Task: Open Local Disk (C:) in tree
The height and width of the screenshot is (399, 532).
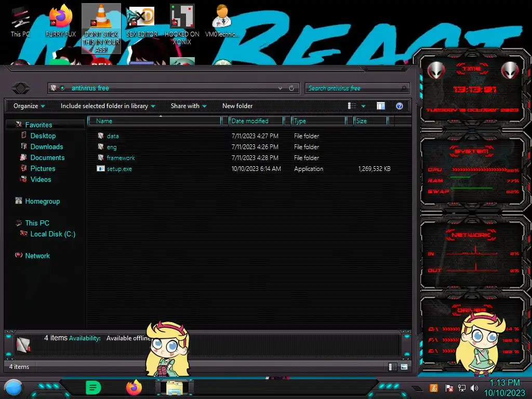Action: click(52, 234)
